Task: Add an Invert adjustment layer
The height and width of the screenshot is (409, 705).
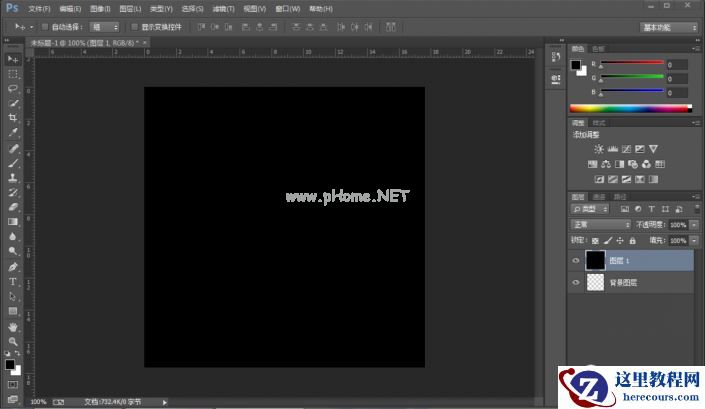Action: click(x=599, y=179)
